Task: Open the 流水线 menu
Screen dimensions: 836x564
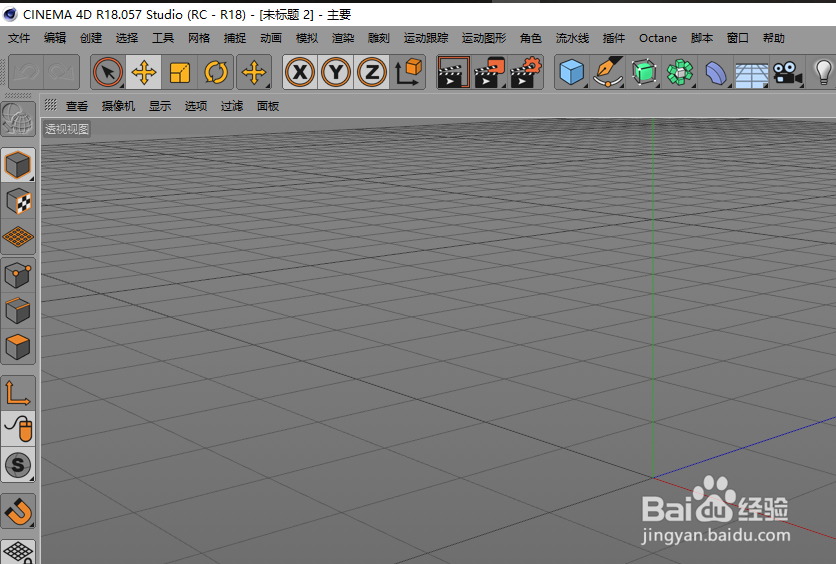Action: coord(572,38)
